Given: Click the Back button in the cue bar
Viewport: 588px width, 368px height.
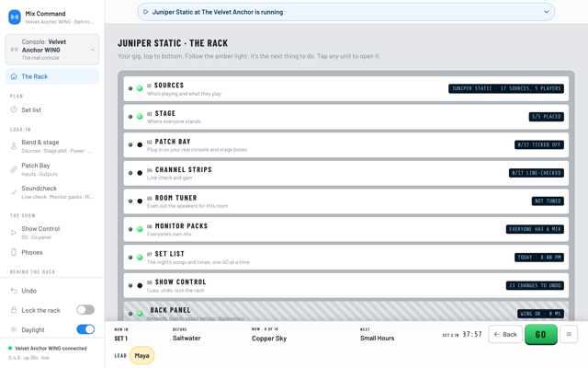Looking at the screenshot, I should point(505,334).
